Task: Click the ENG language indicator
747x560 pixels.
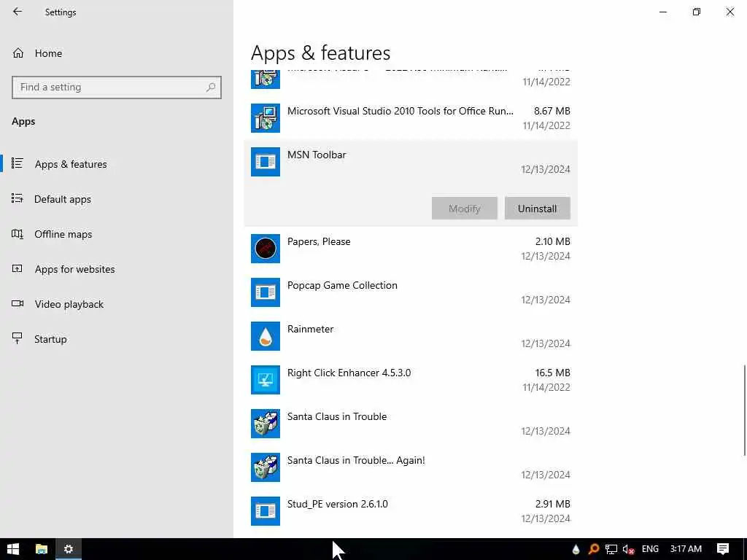Action: (650, 549)
